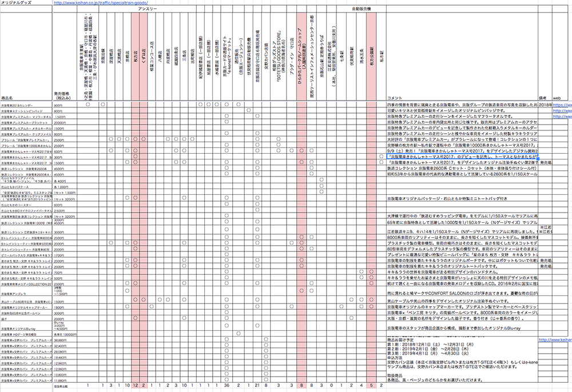Image resolution: width=572 pixels, height=392 pixels.
Task: Click the total count 36 cell in bottom row
Action: pos(227,386)
